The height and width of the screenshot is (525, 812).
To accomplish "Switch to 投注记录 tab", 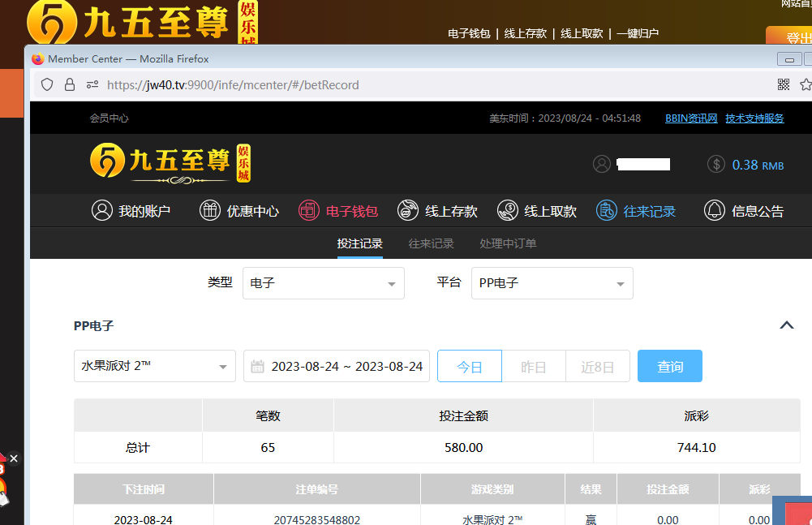I will (x=359, y=243).
